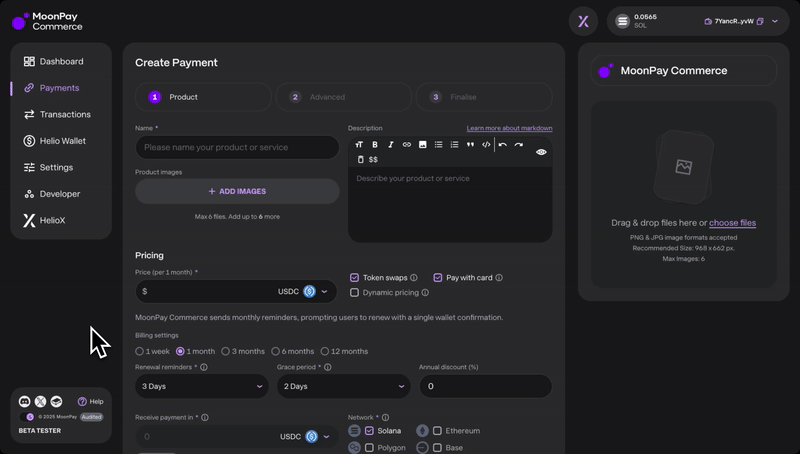Image resolution: width=800 pixels, height=454 pixels.
Task: Select the 1 week billing option
Action: coord(139,351)
